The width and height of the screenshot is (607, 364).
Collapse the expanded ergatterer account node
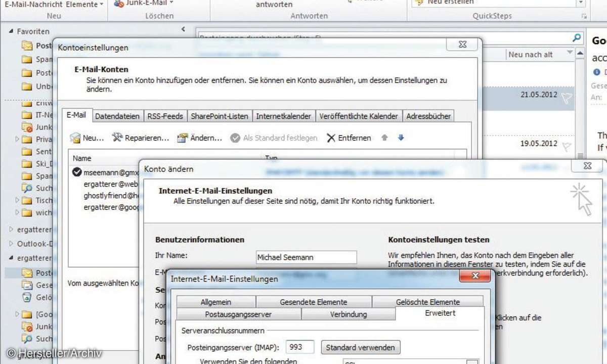tap(11, 258)
